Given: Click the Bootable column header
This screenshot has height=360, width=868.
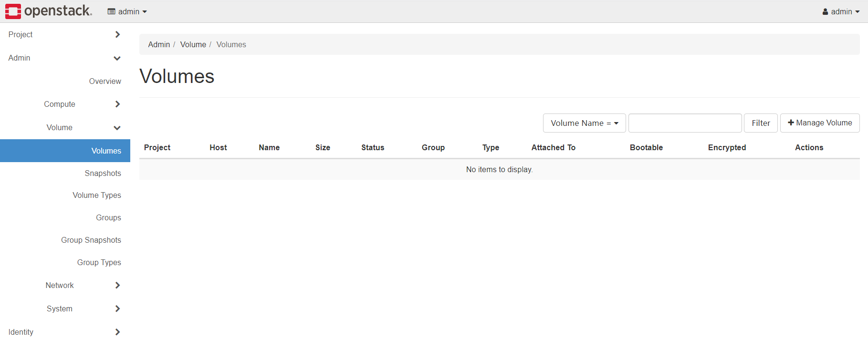Looking at the screenshot, I should click(646, 147).
